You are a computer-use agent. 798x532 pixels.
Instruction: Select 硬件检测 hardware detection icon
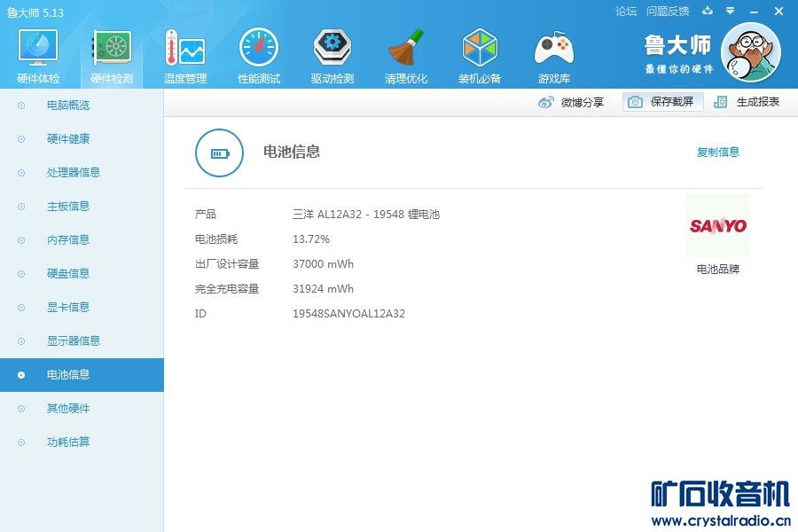(112, 48)
